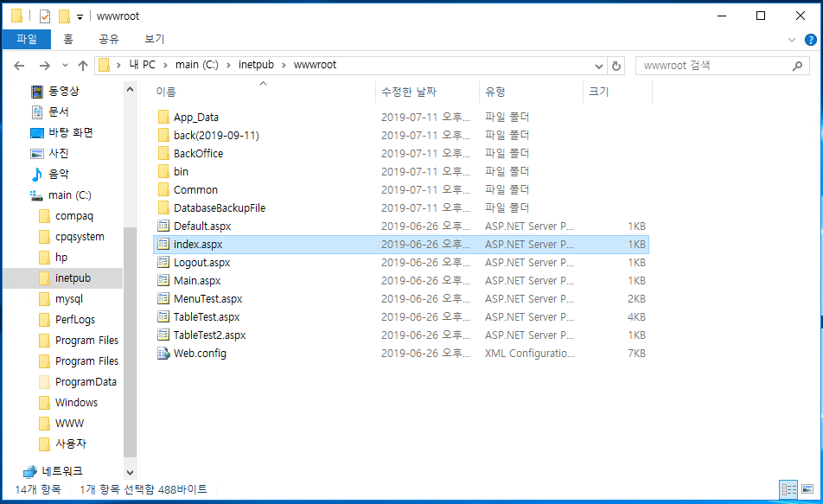The image size is (823, 504).
Task: Expand the address bar history dropdown
Action: pyautogui.click(x=599, y=67)
